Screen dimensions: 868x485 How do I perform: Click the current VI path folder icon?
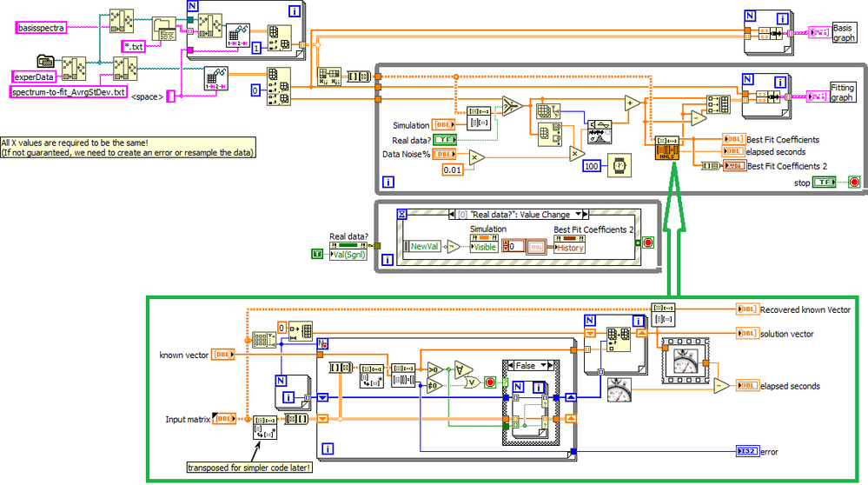pyautogui.click(x=45, y=61)
